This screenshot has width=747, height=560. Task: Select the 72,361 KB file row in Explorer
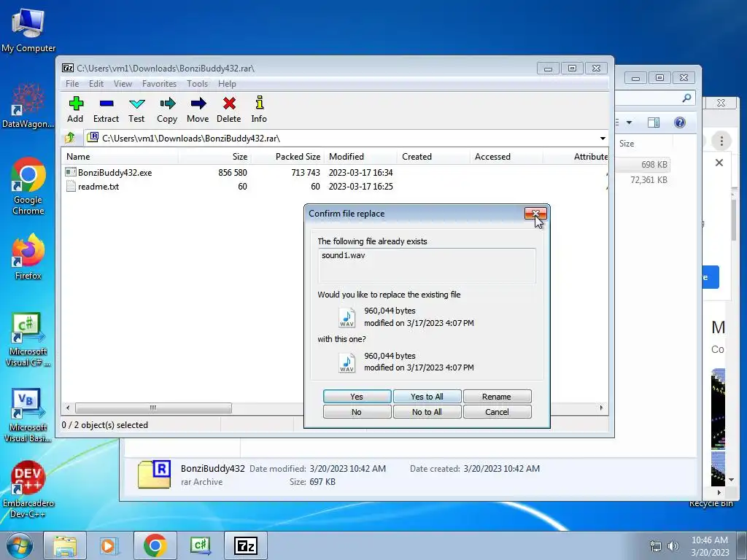click(x=642, y=180)
